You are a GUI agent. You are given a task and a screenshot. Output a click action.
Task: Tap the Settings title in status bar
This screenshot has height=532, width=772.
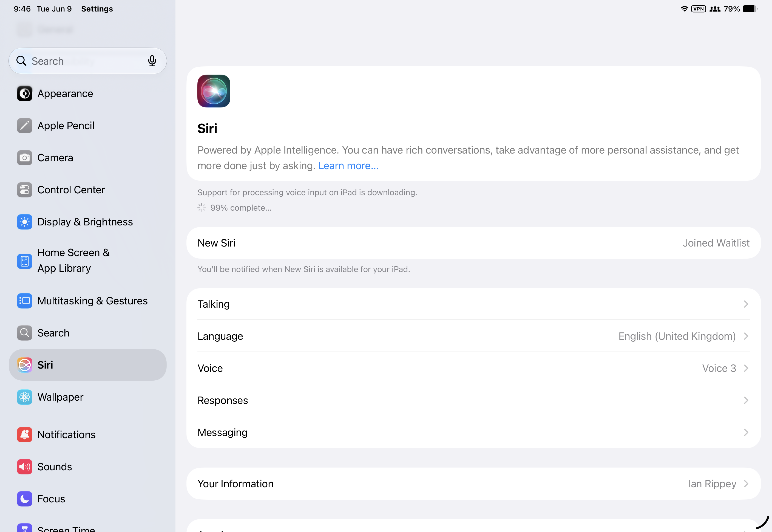pyautogui.click(x=97, y=9)
